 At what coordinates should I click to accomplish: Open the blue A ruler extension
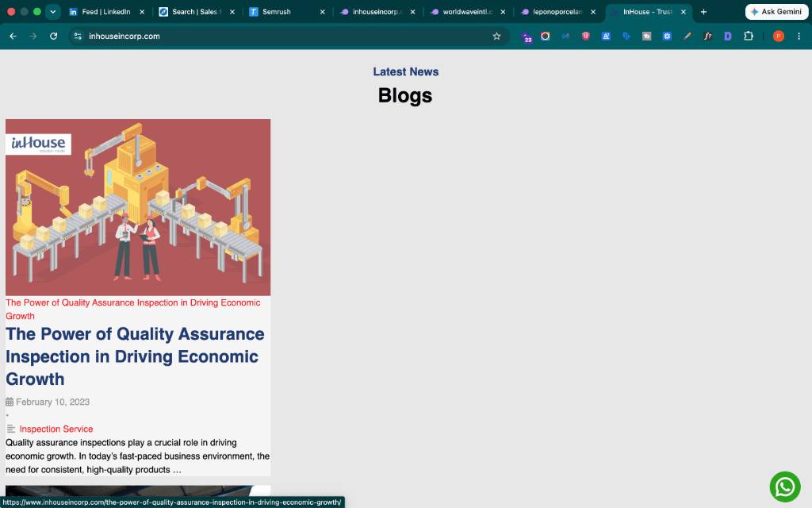pos(606,37)
